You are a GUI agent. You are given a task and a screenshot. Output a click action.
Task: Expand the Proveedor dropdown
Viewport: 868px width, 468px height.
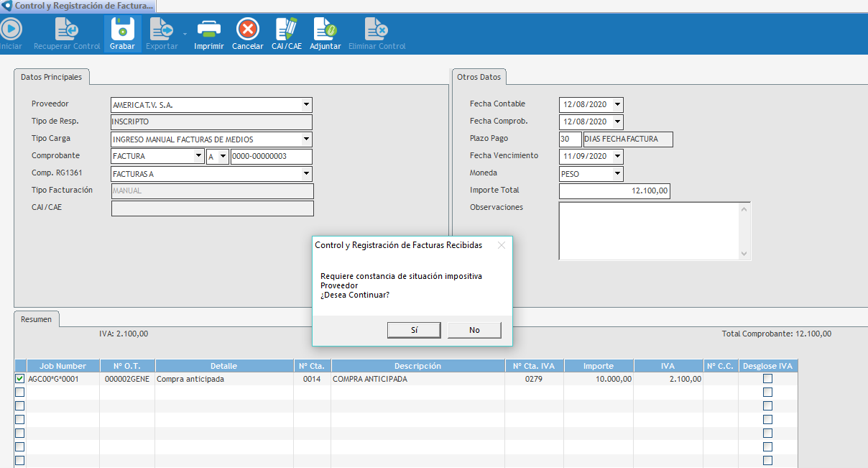point(306,105)
